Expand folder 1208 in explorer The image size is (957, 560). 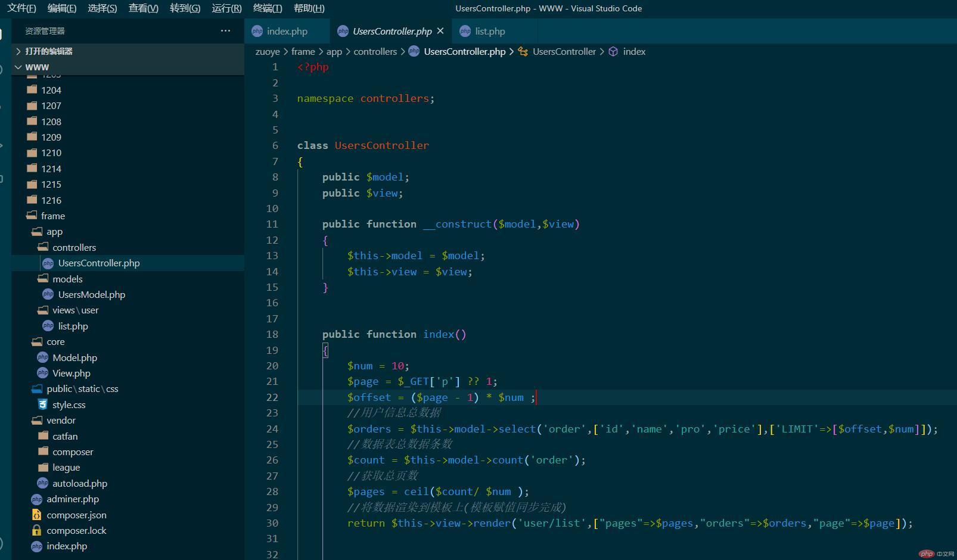tap(128, 122)
